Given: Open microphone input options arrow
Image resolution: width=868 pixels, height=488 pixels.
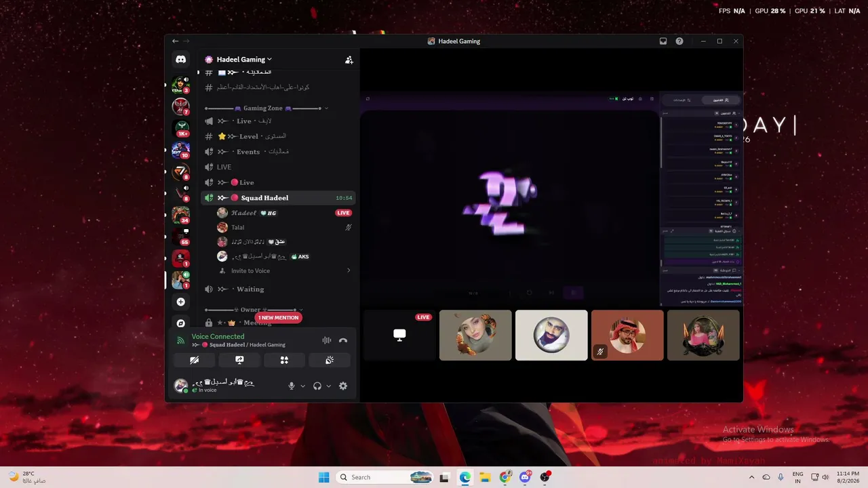Looking at the screenshot, I should (302, 386).
